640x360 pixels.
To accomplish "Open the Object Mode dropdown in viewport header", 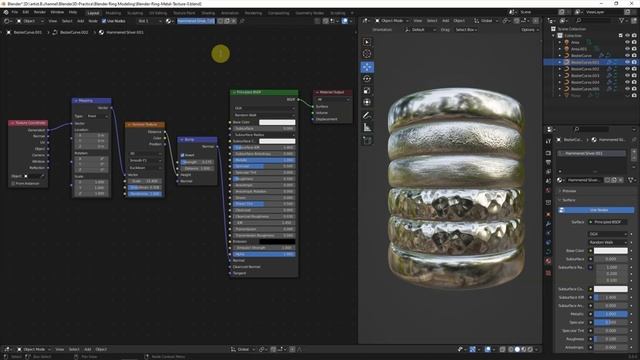I will point(391,20).
